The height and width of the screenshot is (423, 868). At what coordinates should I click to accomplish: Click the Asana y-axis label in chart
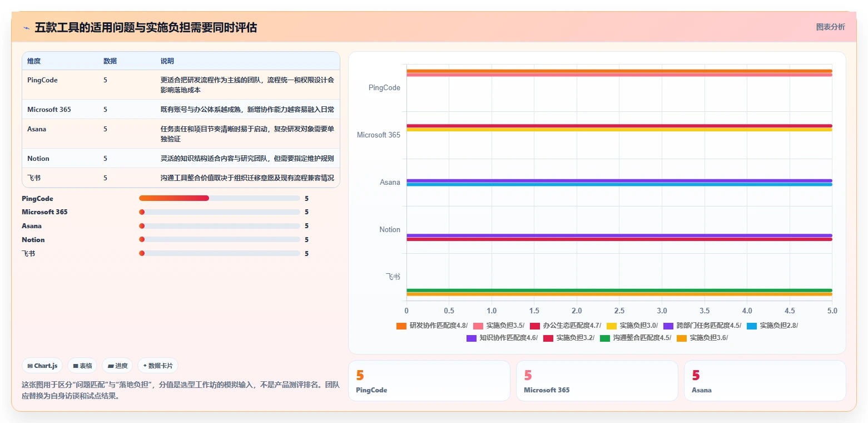click(x=390, y=183)
